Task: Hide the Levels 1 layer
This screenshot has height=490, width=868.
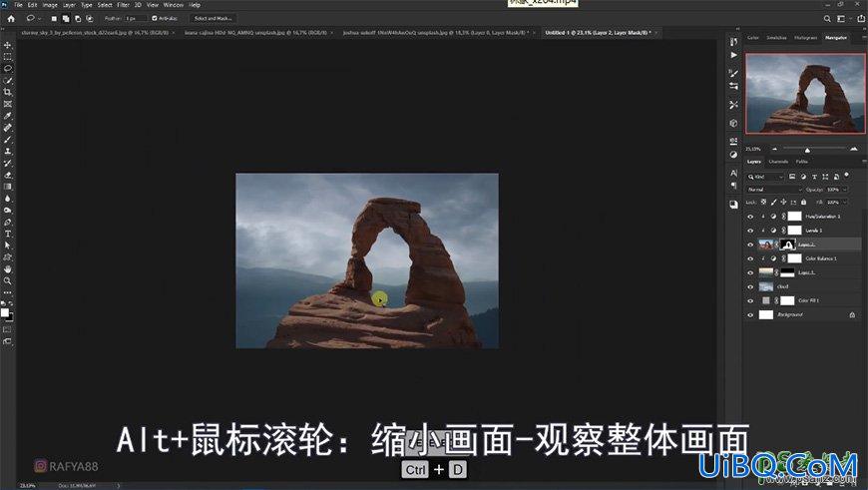Action: [x=750, y=231]
